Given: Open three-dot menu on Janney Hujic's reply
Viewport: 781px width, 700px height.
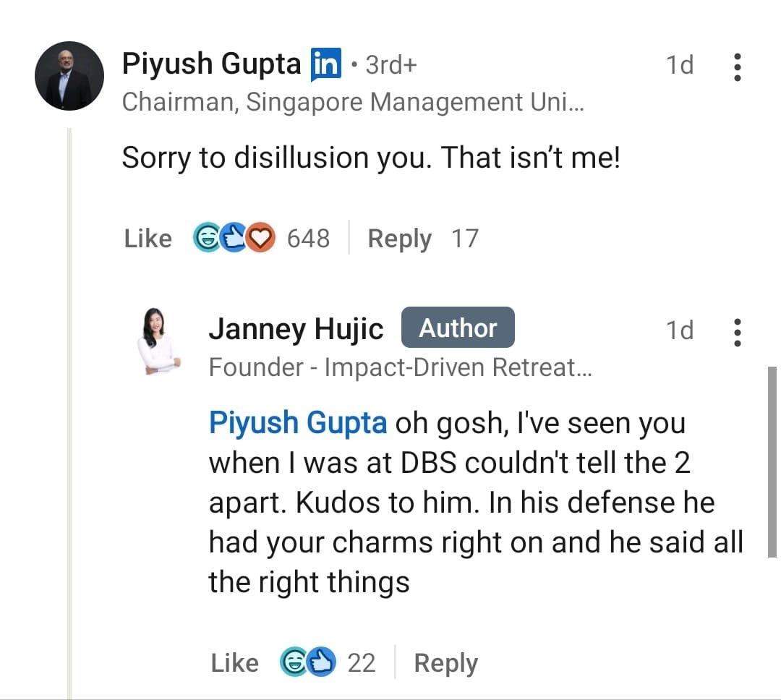Looking at the screenshot, I should click(x=737, y=331).
